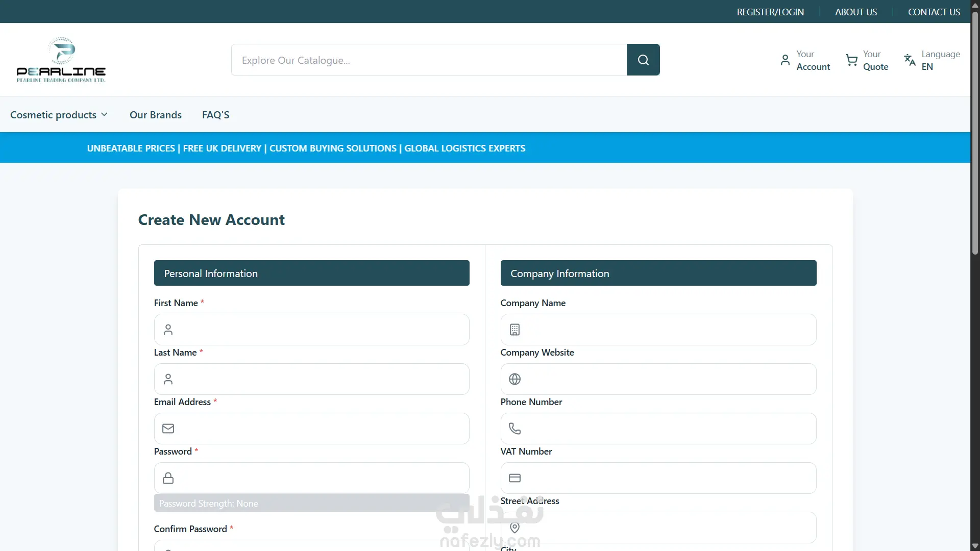Click the Personal Information section header

pos(311,273)
